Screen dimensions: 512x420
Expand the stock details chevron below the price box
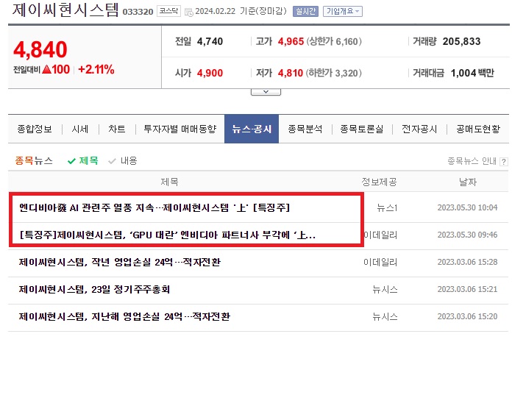click(x=266, y=92)
